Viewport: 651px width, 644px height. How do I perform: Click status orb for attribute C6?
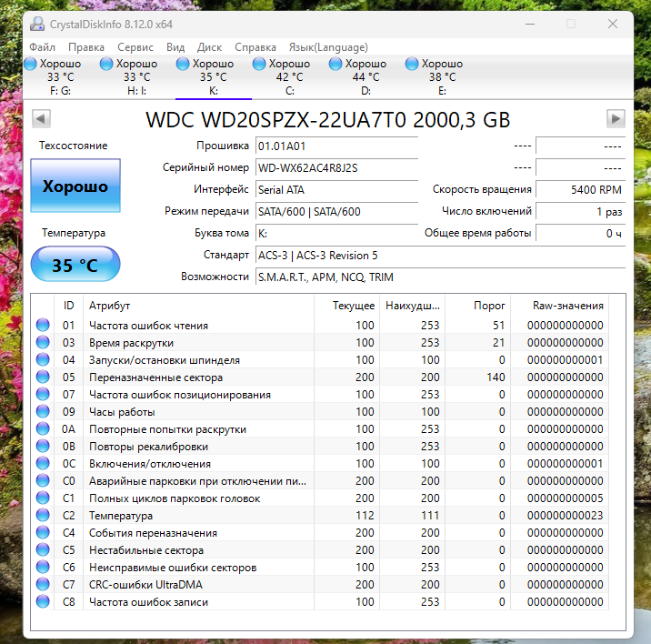(x=43, y=567)
